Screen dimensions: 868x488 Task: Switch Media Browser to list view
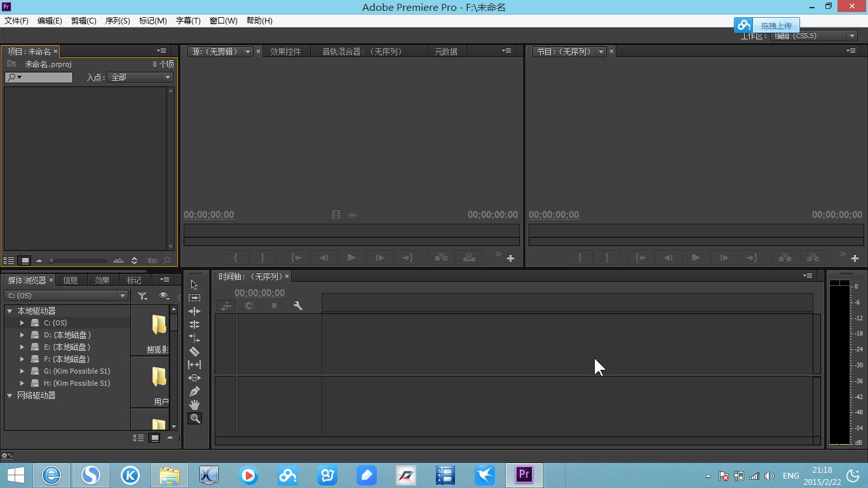click(138, 438)
